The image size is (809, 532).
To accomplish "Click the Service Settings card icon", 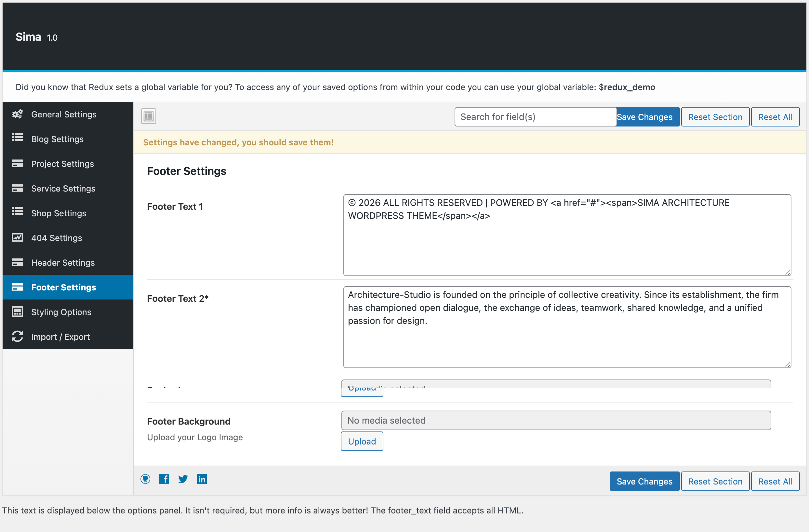I will 17,188.
